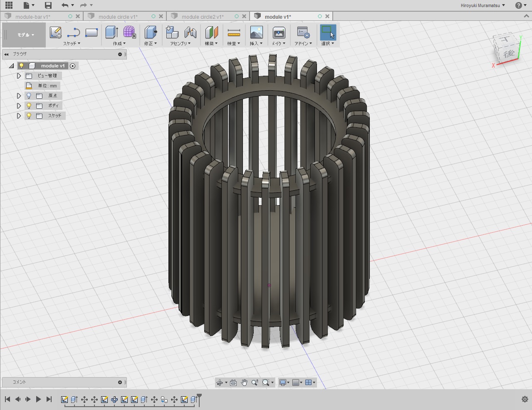Close the module v1* tab
The image size is (532, 410).
pyautogui.click(x=327, y=16)
